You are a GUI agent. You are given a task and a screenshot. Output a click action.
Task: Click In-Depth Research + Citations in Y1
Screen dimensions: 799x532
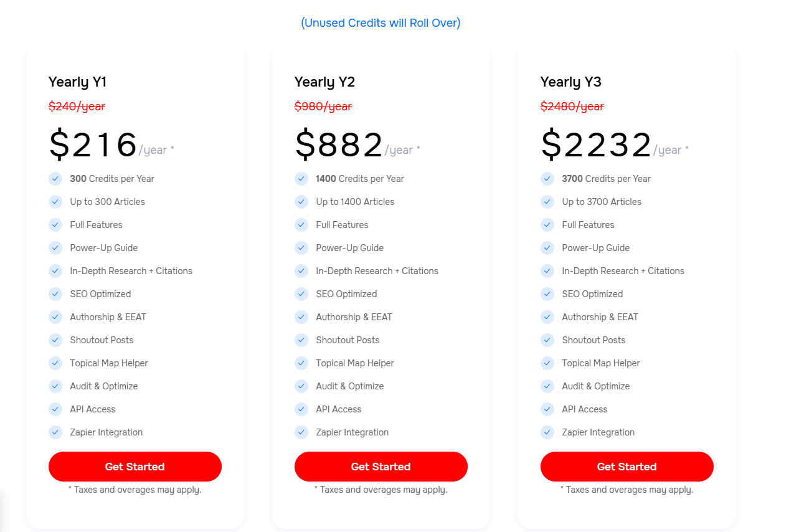coord(131,271)
